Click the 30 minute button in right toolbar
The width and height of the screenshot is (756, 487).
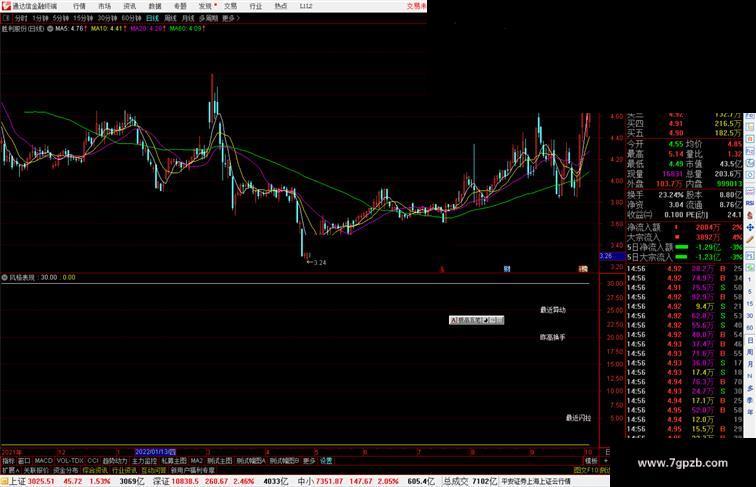tap(750, 316)
